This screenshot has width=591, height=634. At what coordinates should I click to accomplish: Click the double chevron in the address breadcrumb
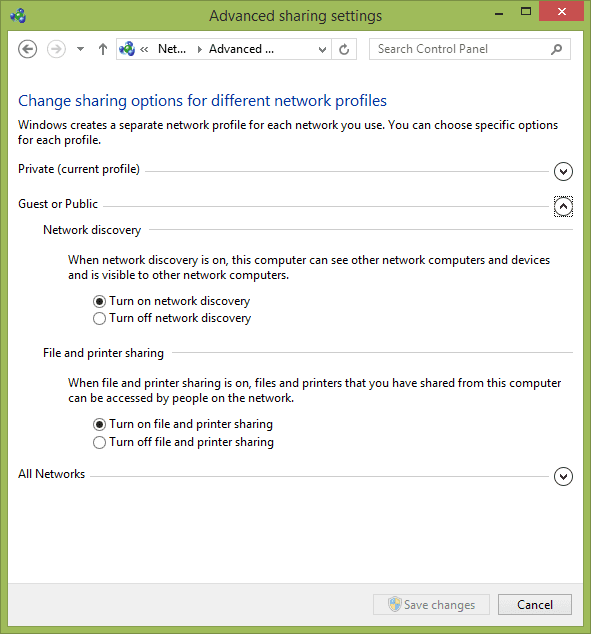(x=144, y=49)
